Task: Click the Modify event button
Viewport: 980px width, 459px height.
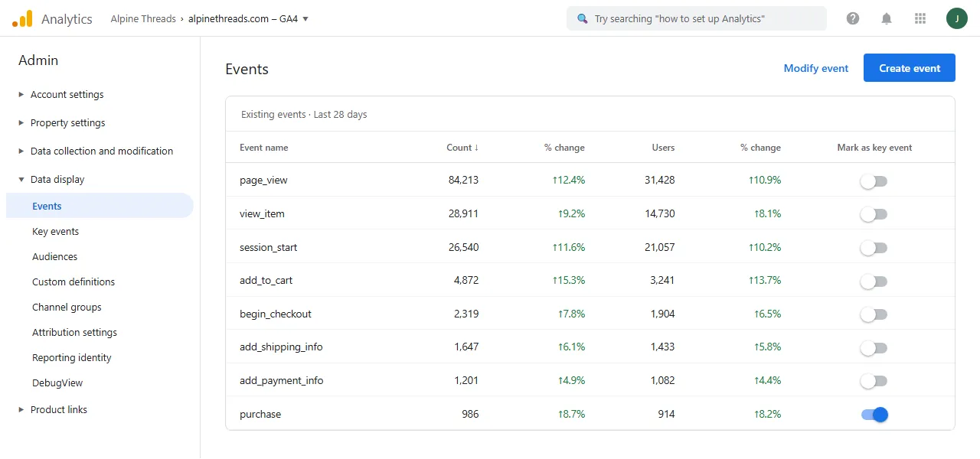Action: [816, 68]
